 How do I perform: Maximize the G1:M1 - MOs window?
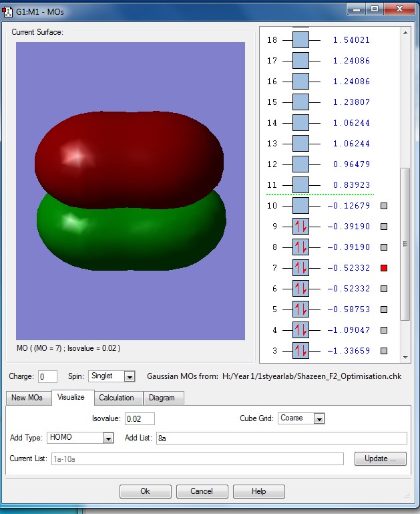[375, 9]
